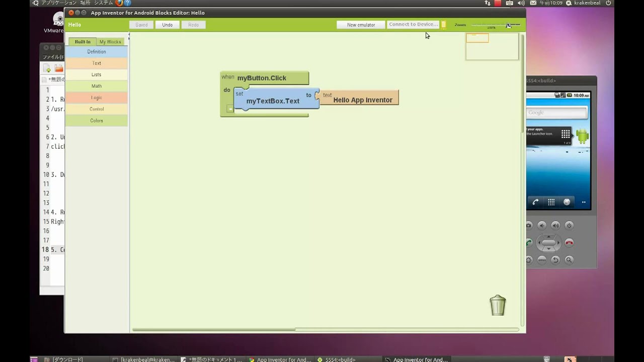Open the Logic block drawer
The image size is (644, 362).
[97, 98]
